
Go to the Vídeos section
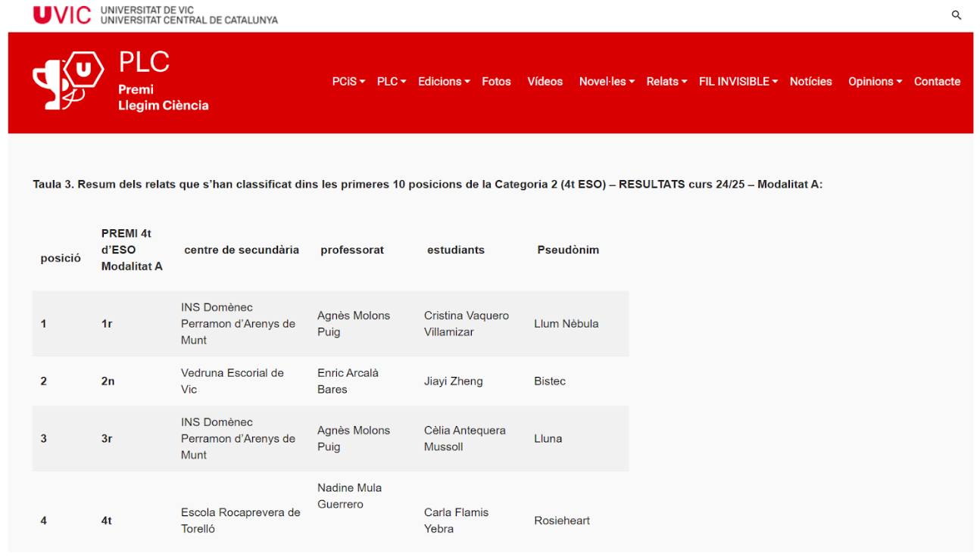point(545,82)
